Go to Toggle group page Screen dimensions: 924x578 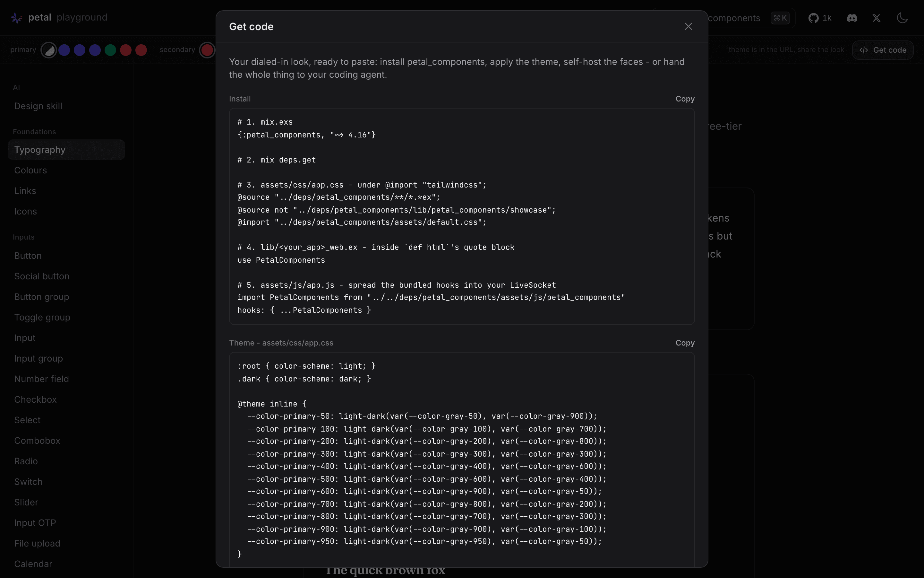pyautogui.click(x=66, y=317)
